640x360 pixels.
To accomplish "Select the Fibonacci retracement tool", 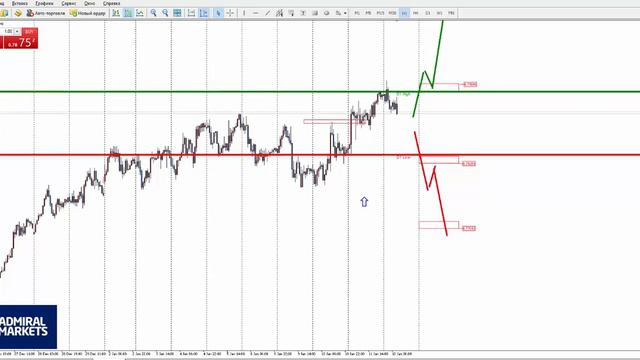I will (291, 13).
